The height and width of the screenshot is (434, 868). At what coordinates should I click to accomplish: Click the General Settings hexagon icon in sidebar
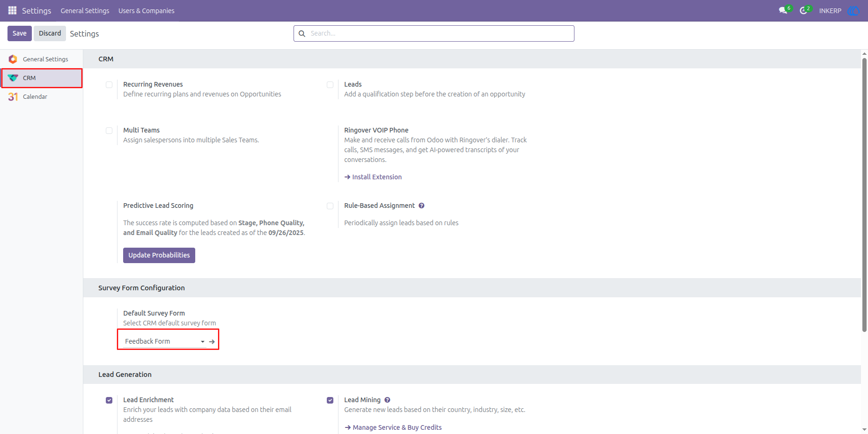[13, 59]
